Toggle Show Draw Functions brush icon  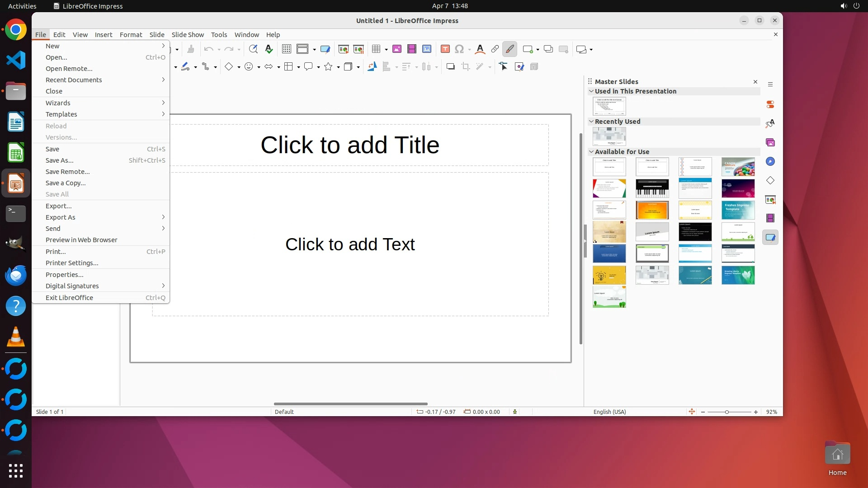[509, 49]
